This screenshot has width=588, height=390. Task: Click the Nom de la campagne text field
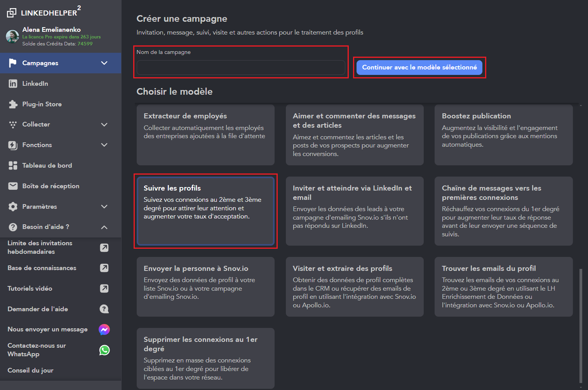[x=241, y=68]
